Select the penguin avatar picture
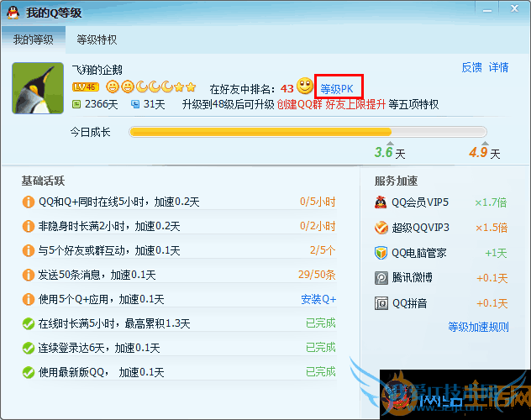Image resolution: width=531 pixels, height=420 pixels. [38, 88]
